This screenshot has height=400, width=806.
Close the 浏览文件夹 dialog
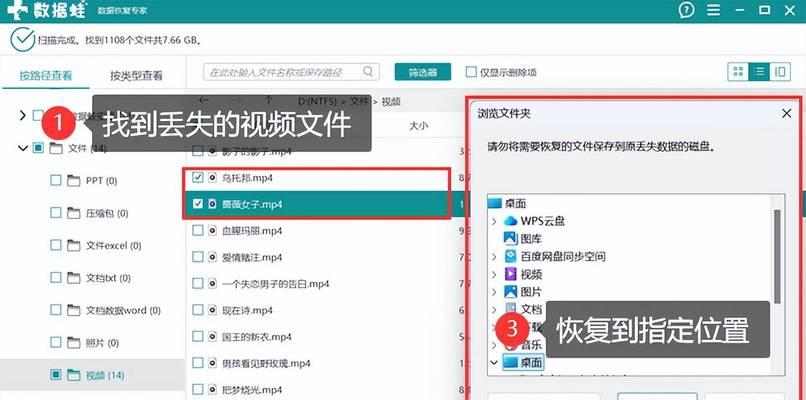[x=786, y=114]
